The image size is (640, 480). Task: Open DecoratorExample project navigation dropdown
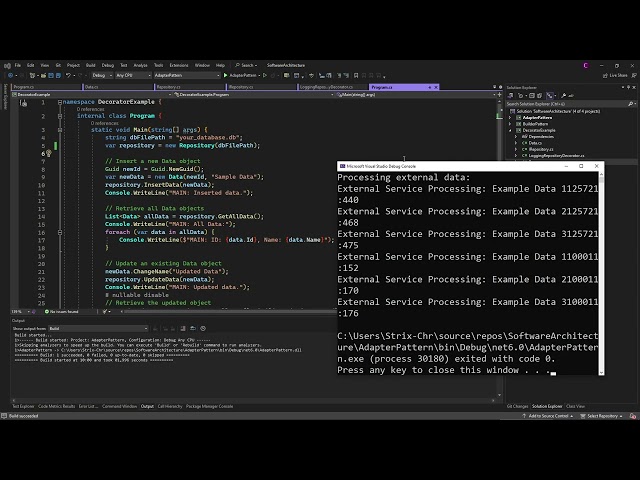92,95
